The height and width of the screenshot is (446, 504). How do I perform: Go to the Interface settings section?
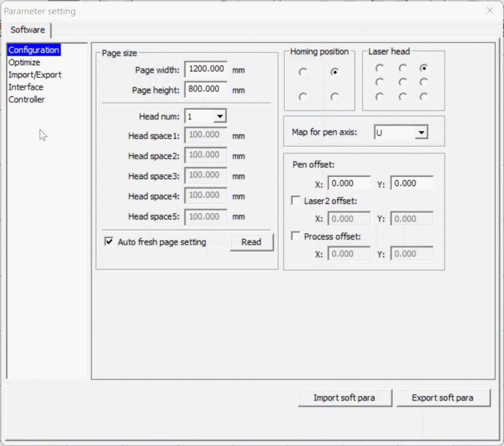pos(26,87)
